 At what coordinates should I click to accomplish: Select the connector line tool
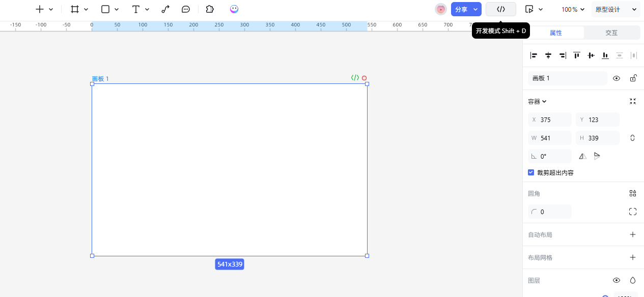tap(165, 9)
